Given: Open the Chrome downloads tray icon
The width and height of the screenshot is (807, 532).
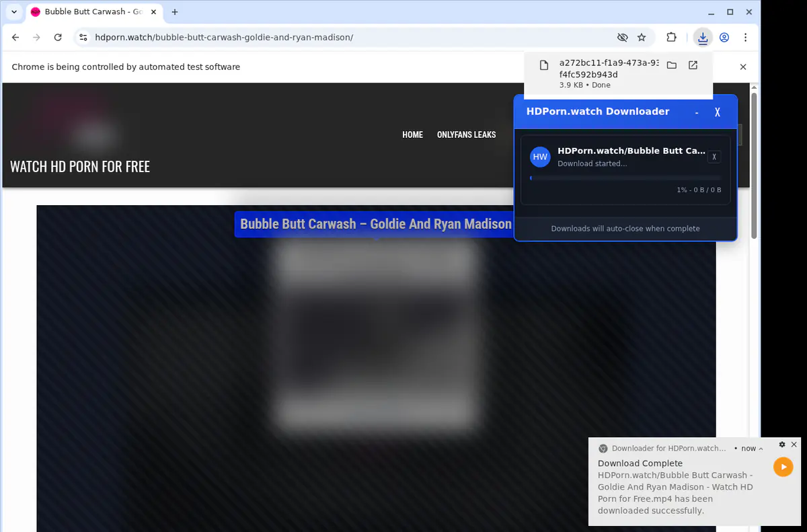Looking at the screenshot, I should point(703,38).
